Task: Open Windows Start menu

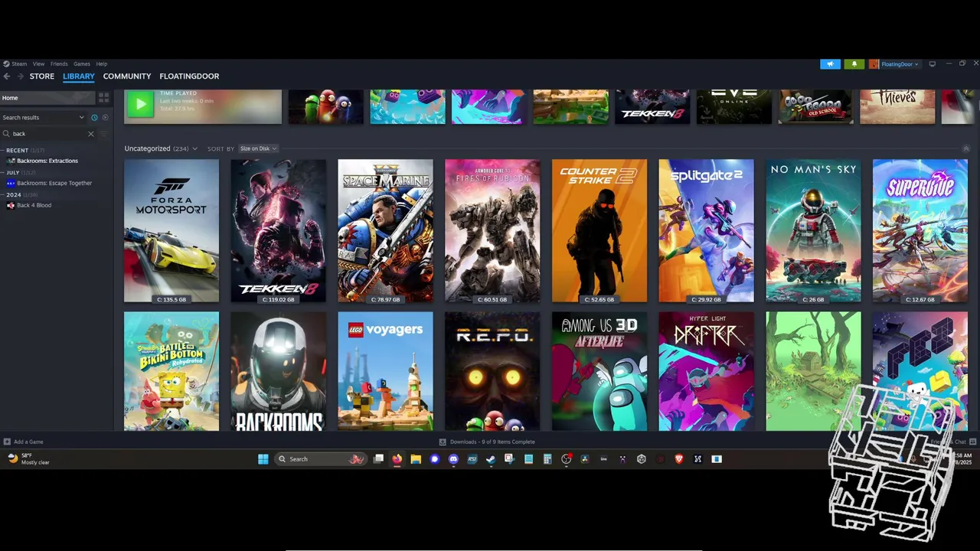Action: (263, 459)
